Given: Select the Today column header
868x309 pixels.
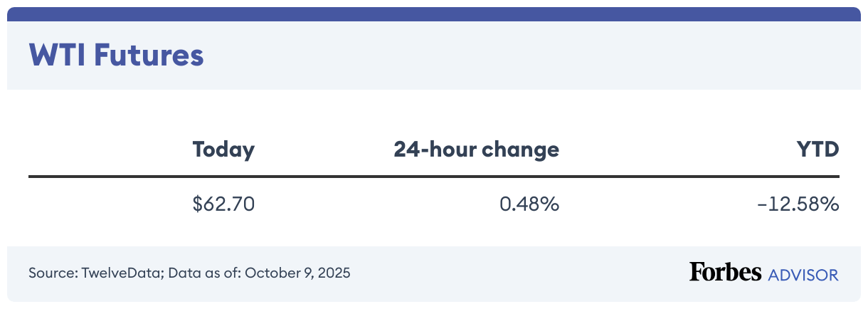Looking at the screenshot, I should (223, 150).
